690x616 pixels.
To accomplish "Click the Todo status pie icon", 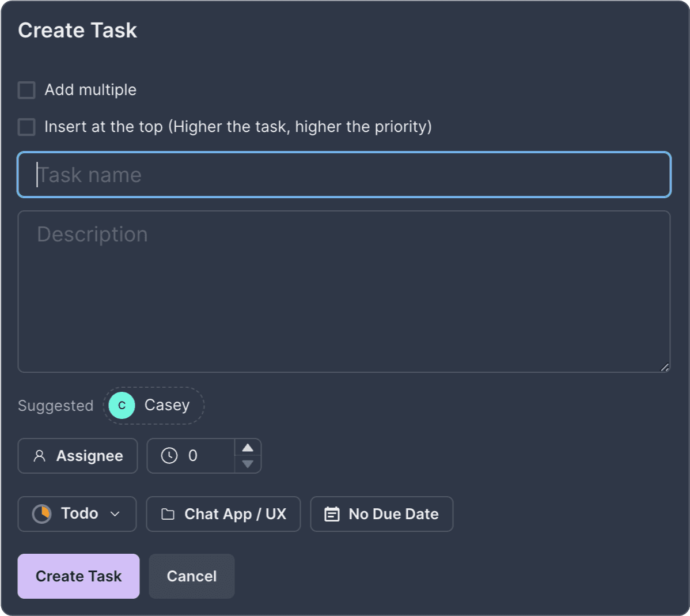I will tap(42, 514).
